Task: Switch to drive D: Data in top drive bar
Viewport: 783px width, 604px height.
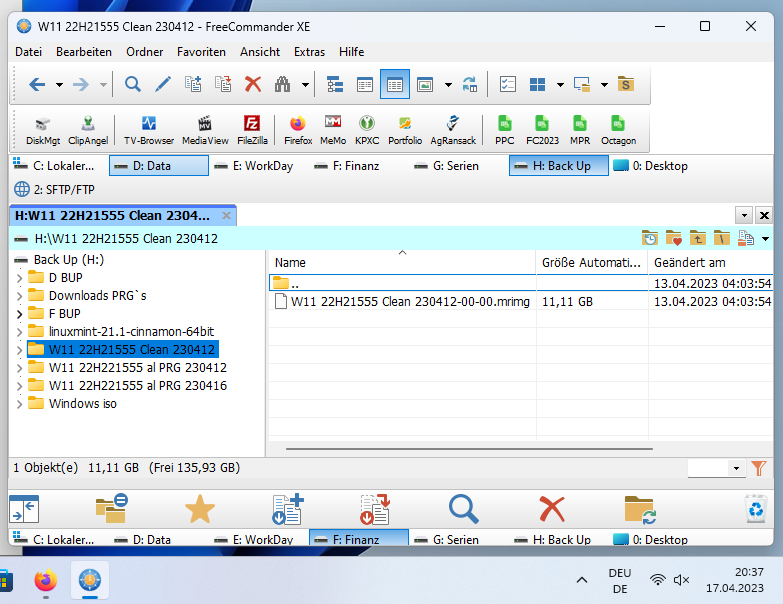Action: tap(159, 166)
